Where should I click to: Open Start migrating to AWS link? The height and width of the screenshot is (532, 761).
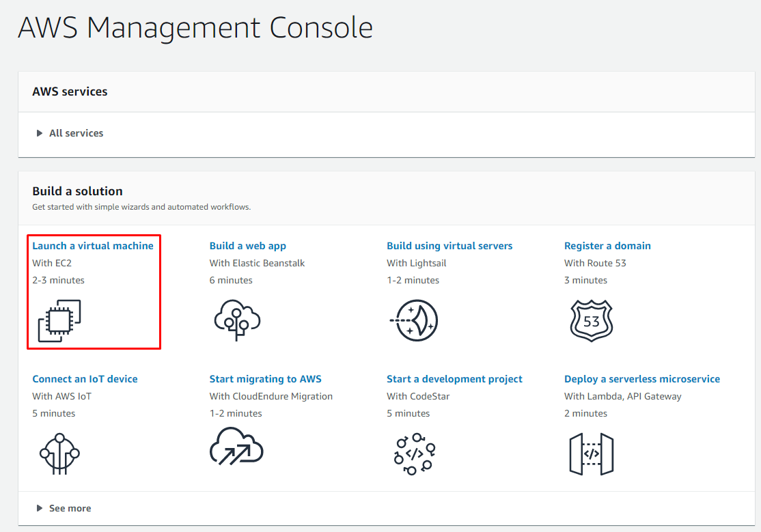click(266, 378)
